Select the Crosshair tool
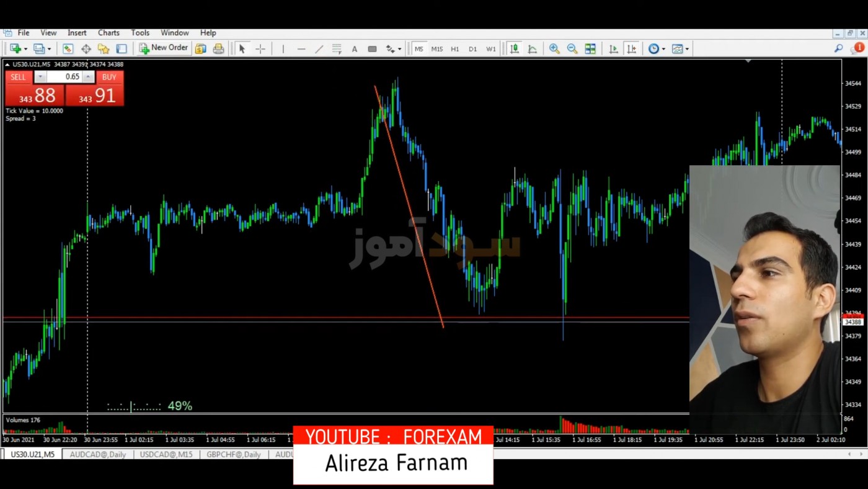 click(260, 48)
